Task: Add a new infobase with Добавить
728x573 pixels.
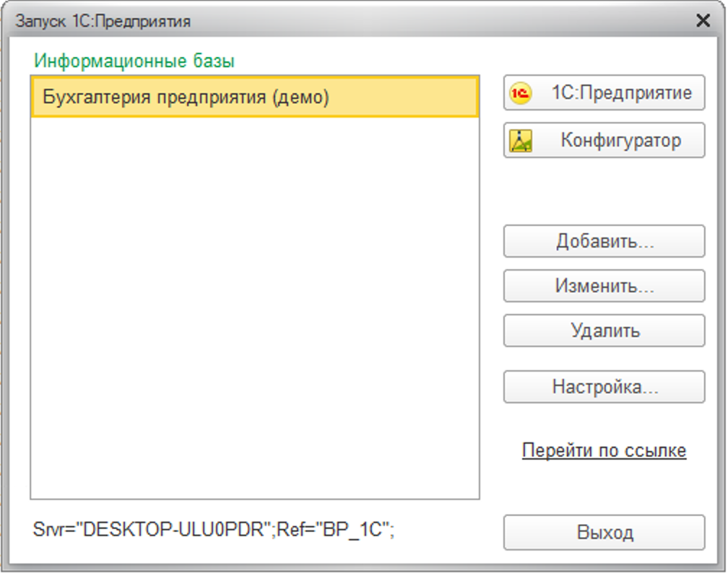Action: [604, 241]
